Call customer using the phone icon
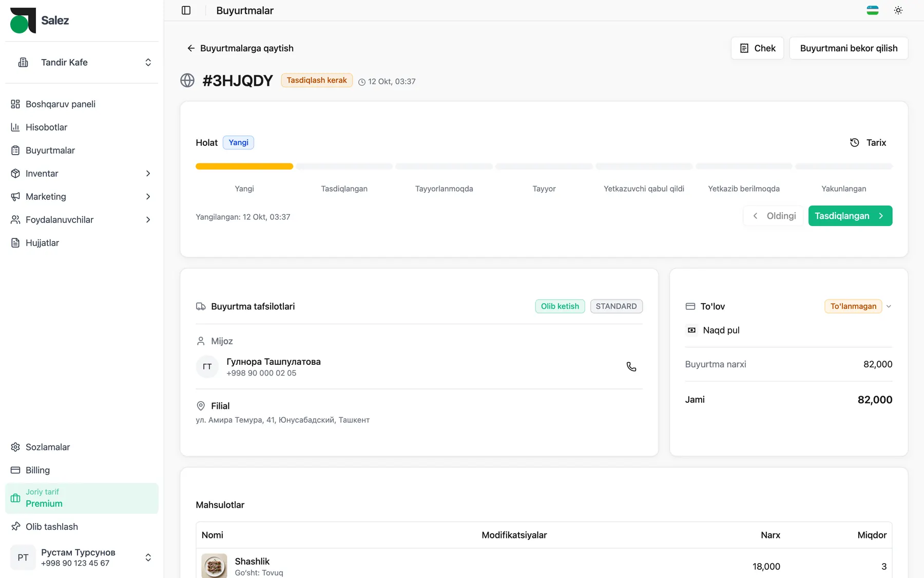 (x=631, y=366)
